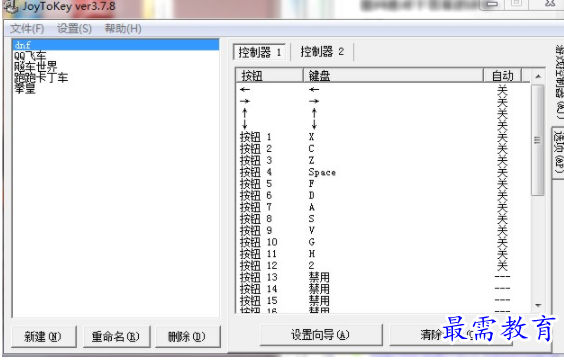This screenshot has width=564, height=360.
Task: Sort by the 按钮 column header
Action: 269,76
